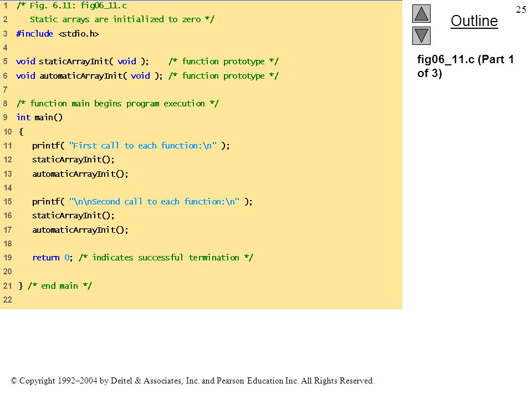Click the up arrow navigation button
The width and height of the screenshot is (532, 399).
421,13
